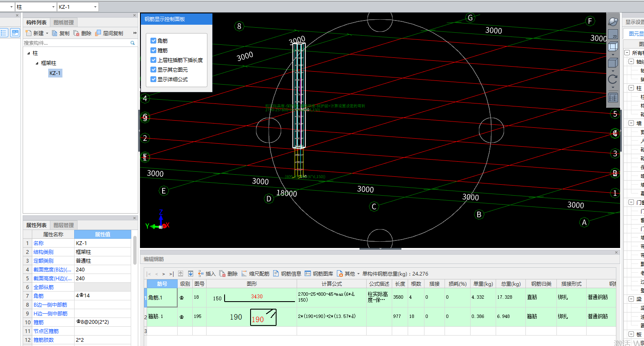Click the orbit sphere icon in the view toolbar
Screen dimensions: 644x346
tap(613, 22)
